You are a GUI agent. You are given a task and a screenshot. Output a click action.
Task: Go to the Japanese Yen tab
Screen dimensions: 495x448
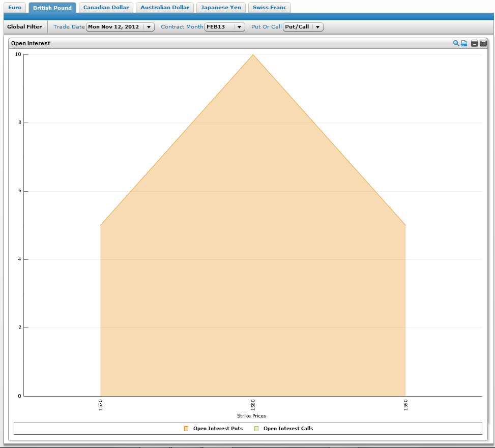(x=221, y=8)
